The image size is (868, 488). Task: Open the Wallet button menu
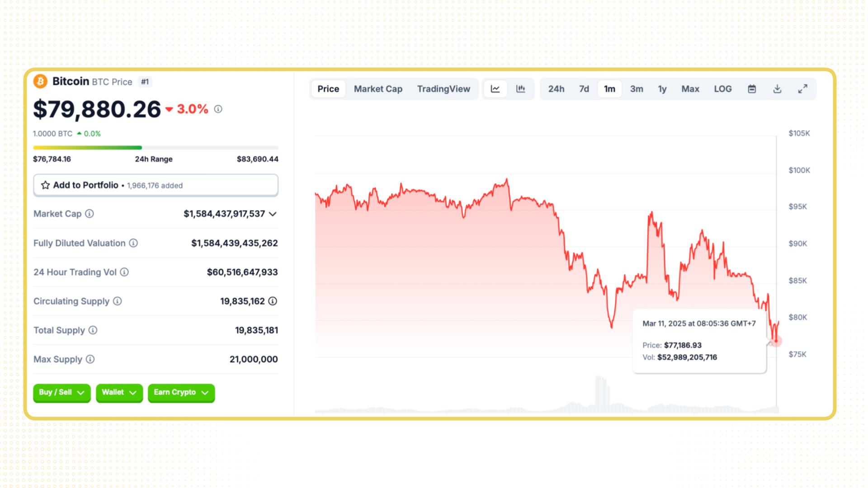tap(119, 393)
